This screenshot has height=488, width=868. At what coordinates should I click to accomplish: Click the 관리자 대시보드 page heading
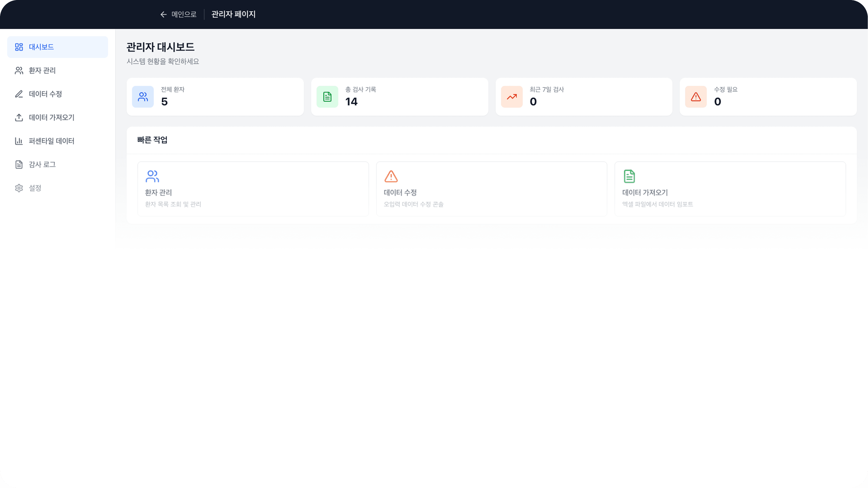pyautogui.click(x=160, y=47)
